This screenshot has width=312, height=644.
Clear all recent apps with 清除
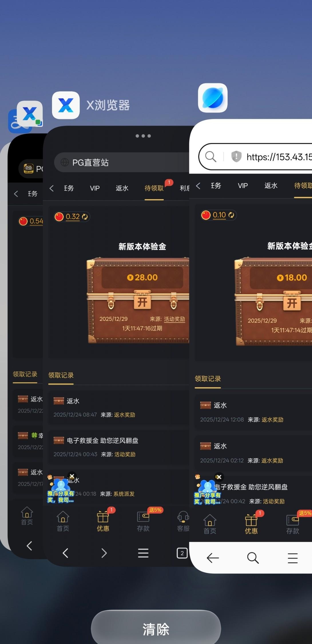(156, 628)
